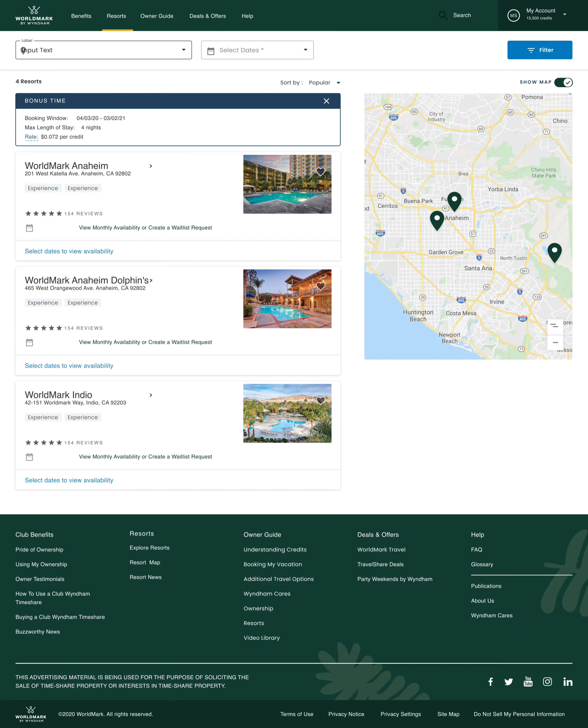Open Privacy Notice footer link

[346, 714]
